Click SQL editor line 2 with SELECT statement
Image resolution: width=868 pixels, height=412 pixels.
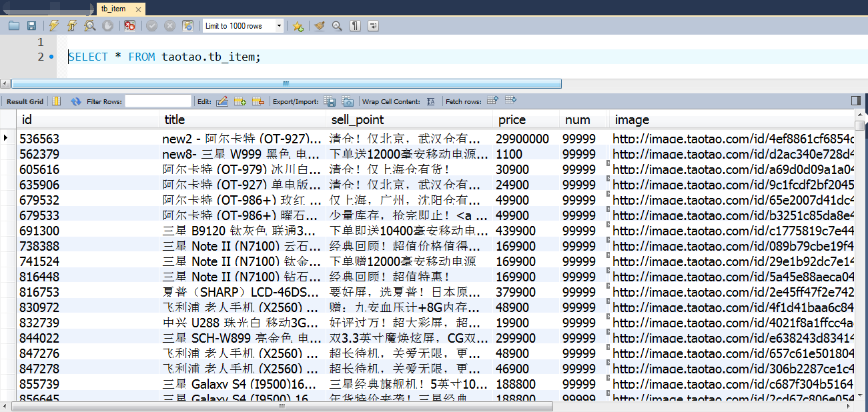pyautogui.click(x=164, y=57)
